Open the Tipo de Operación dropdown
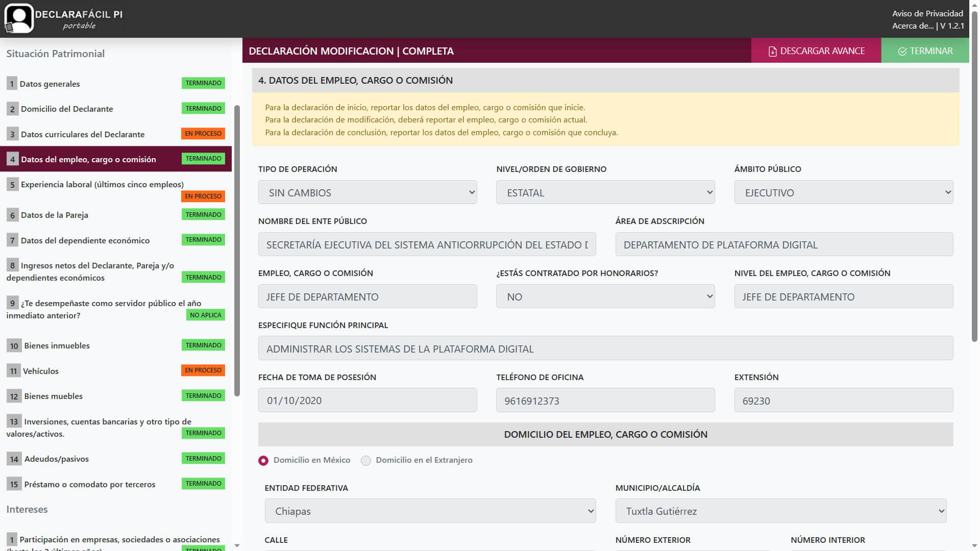Image resolution: width=980 pixels, height=551 pixels. click(x=367, y=192)
